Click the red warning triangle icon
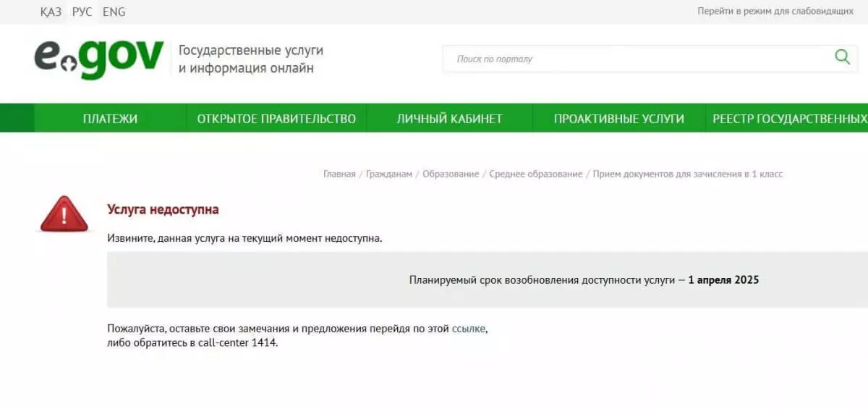Image resolution: width=868 pixels, height=409 pixels. [x=64, y=214]
